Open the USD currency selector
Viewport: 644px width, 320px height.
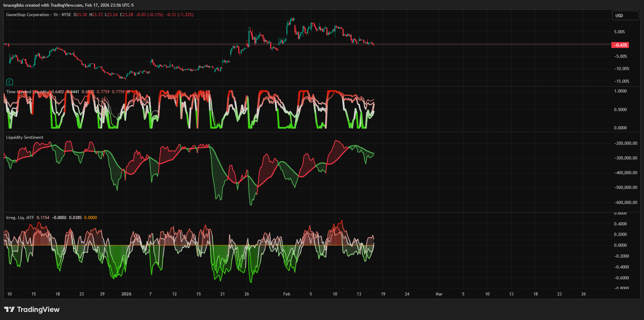click(x=626, y=16)
